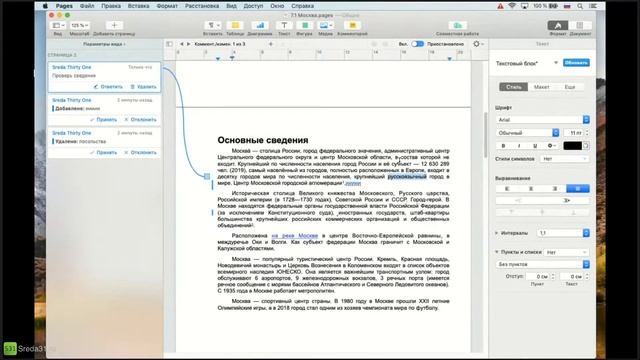This screenshot has height=360, width=640.
Task: Open Пункты и списки Нет dropdown
Action: point(566,252)
